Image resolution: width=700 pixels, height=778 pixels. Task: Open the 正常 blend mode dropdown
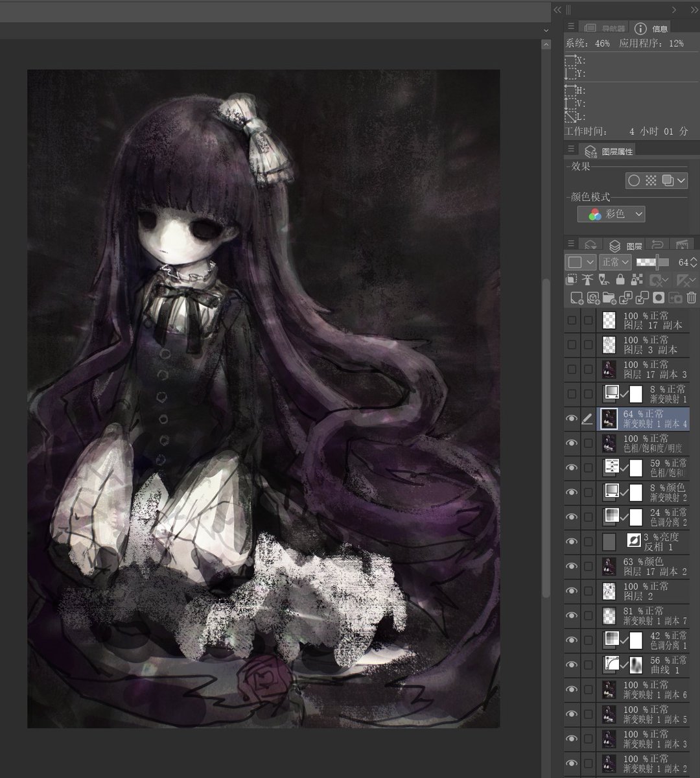pos(614,262)
